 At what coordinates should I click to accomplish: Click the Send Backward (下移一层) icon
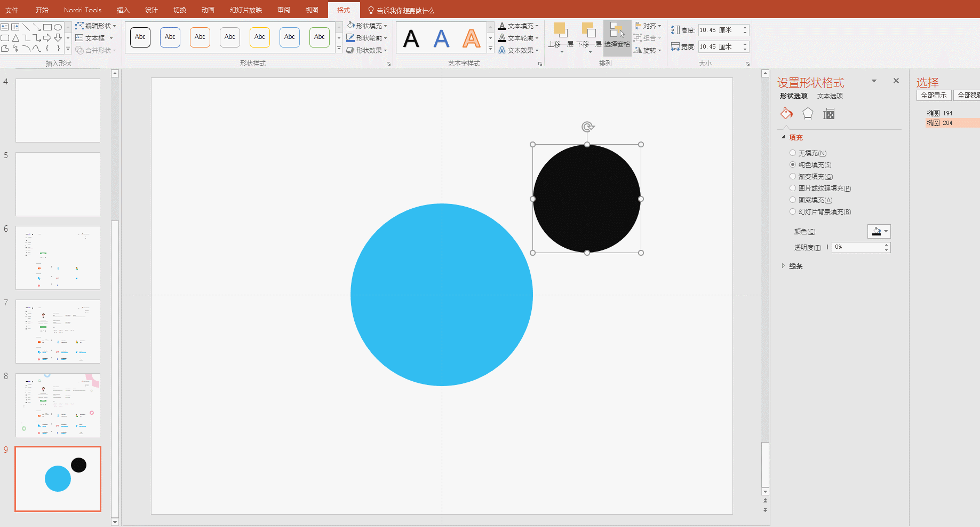pyautogui.click(x=588, y=31)
